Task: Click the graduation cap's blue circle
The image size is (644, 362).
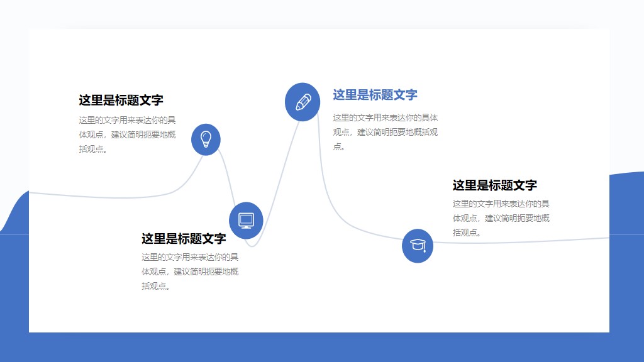Action: pyautogui.click(x=417, y=246)
